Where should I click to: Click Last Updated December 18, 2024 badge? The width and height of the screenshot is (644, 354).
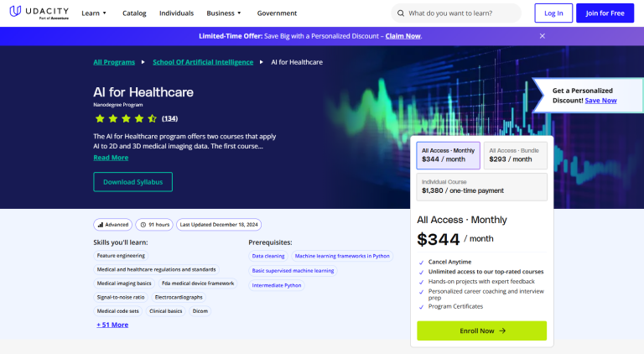[219, 225]
